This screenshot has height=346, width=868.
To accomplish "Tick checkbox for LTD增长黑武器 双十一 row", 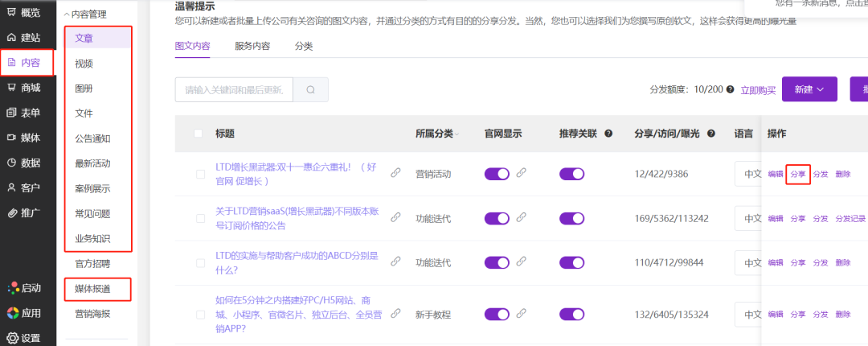I will 200,174.
